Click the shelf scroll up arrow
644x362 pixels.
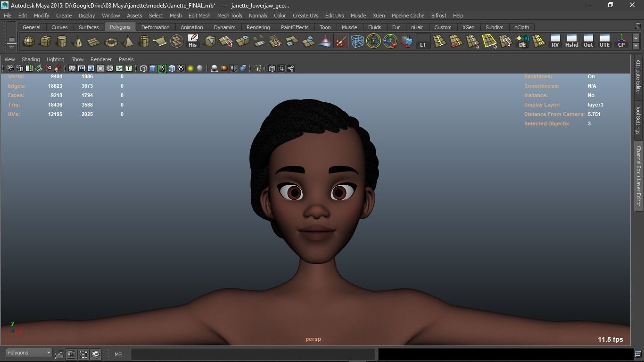(636, 38)
